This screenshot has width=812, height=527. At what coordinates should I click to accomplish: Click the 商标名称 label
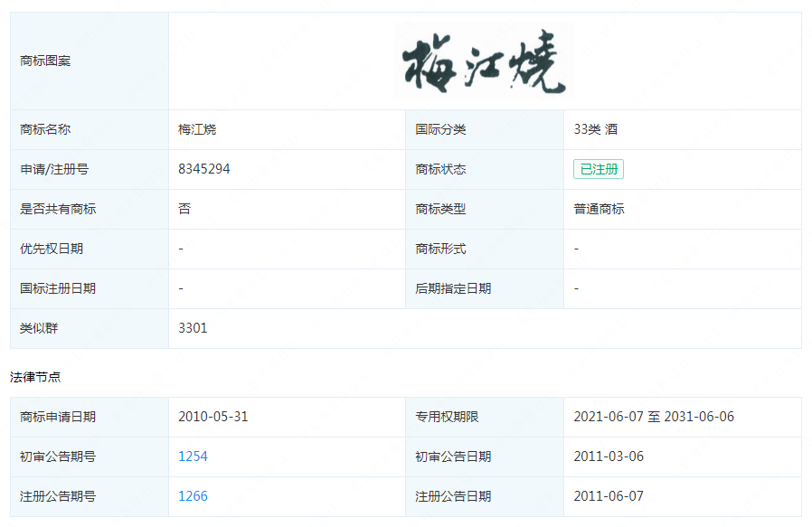[x=45, y=129]
